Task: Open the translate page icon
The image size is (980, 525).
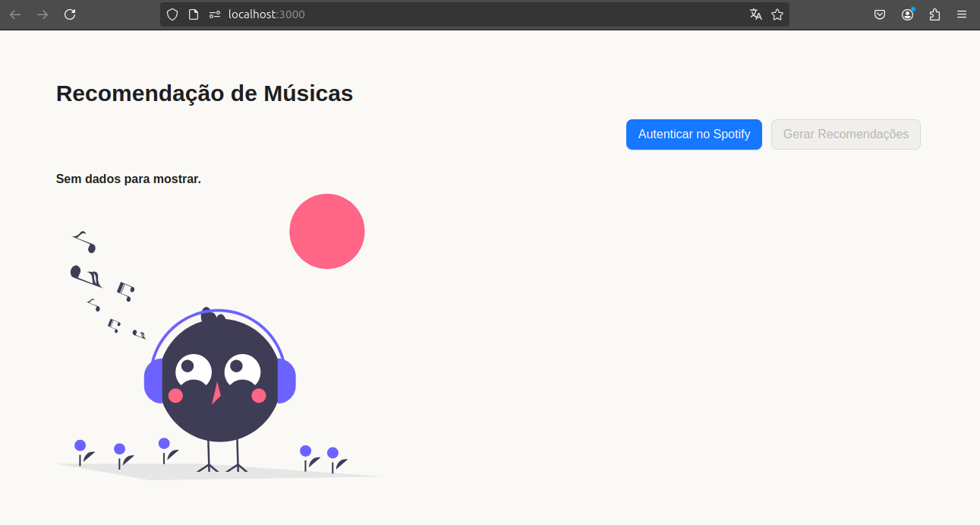Action: 755,14
